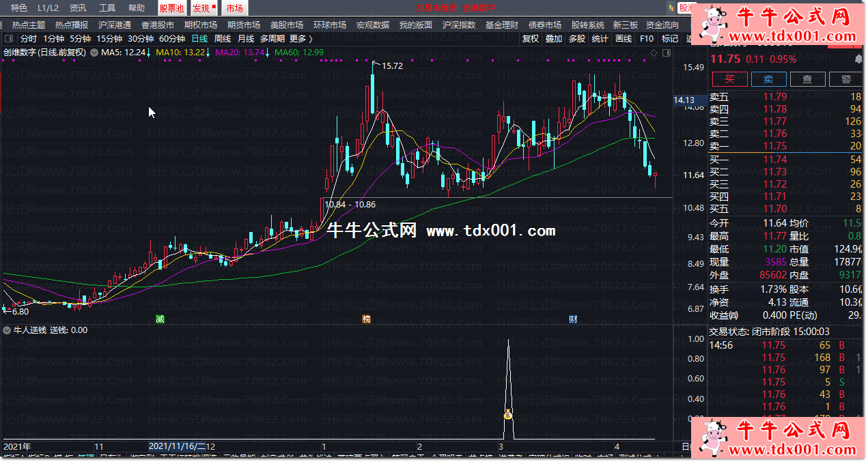Click the 2021/11/16 date label on time axis

(x=182, y=446)
